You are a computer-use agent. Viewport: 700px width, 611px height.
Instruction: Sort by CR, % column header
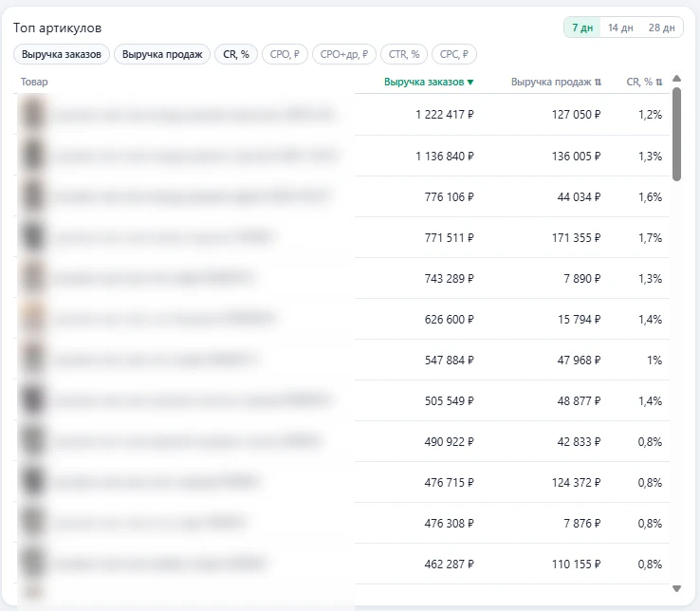pyautogui.click(x=644, y=82)
